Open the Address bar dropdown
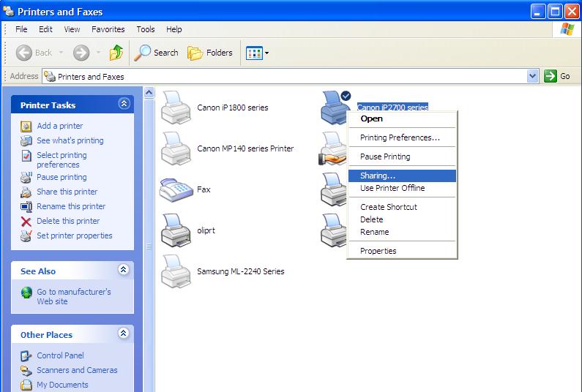 (x=533, y=76)
